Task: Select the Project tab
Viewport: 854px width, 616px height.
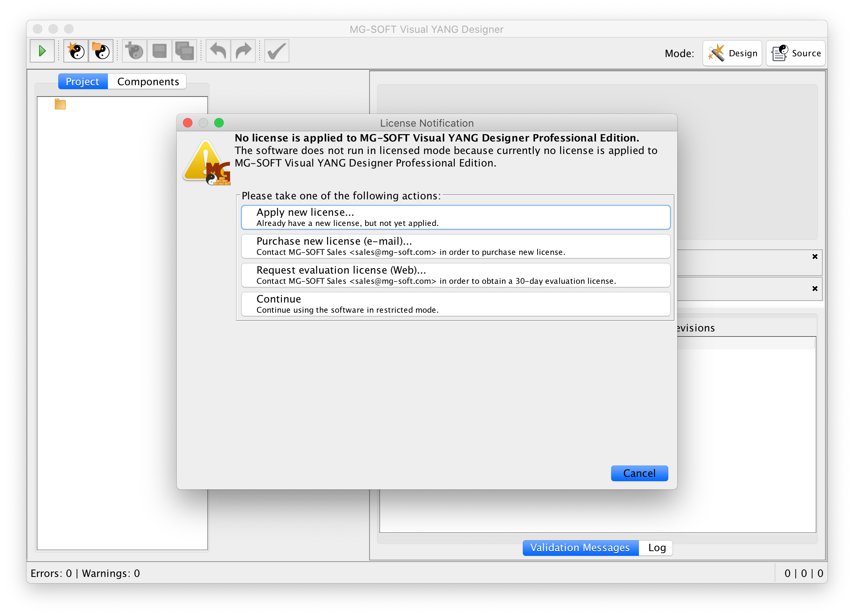Action: 83,81
